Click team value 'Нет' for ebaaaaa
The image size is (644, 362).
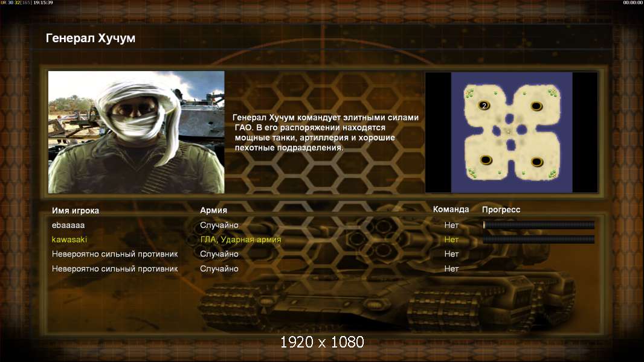451,225
